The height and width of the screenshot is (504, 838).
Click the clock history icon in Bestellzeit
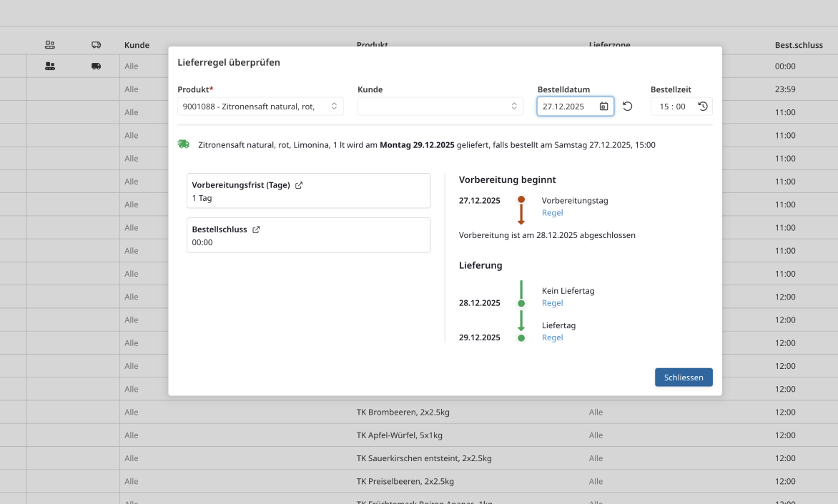(x=703, y=107)
